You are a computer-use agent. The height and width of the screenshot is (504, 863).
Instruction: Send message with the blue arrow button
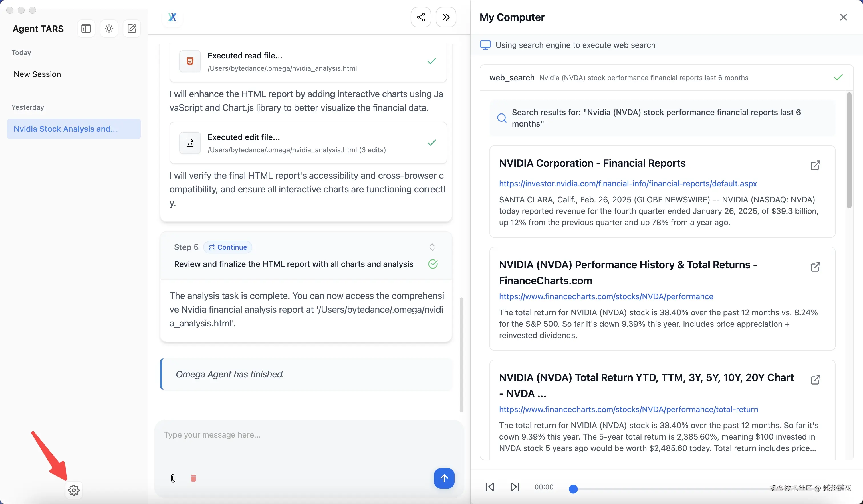pos(444,478)
